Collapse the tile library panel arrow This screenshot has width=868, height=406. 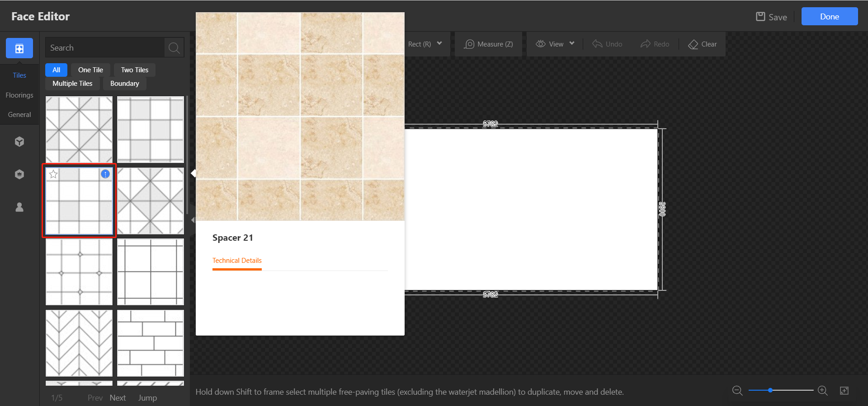(193, 220)
